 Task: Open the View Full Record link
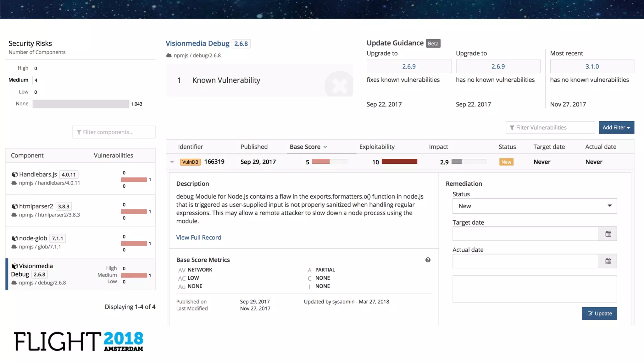[198, 238]
